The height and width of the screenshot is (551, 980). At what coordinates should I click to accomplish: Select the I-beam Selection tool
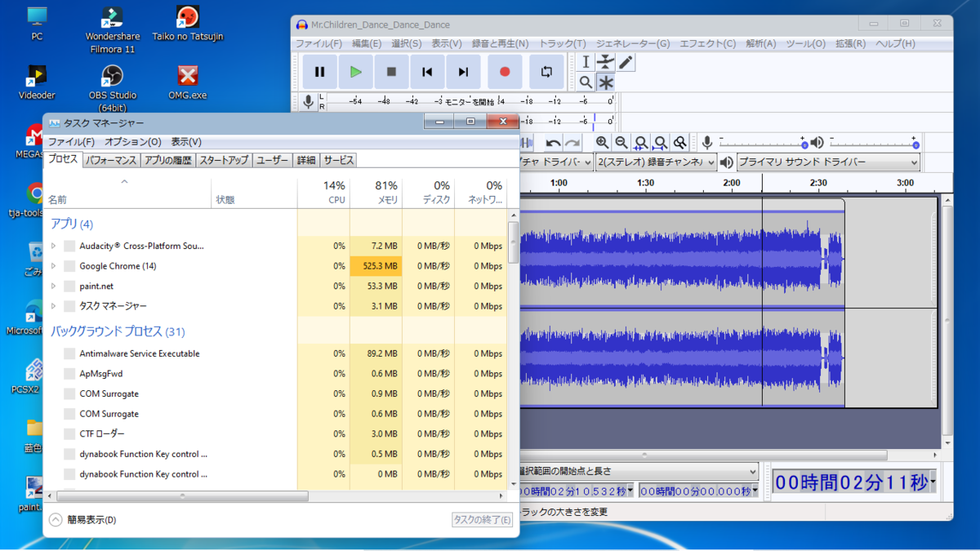click(586, 62)
